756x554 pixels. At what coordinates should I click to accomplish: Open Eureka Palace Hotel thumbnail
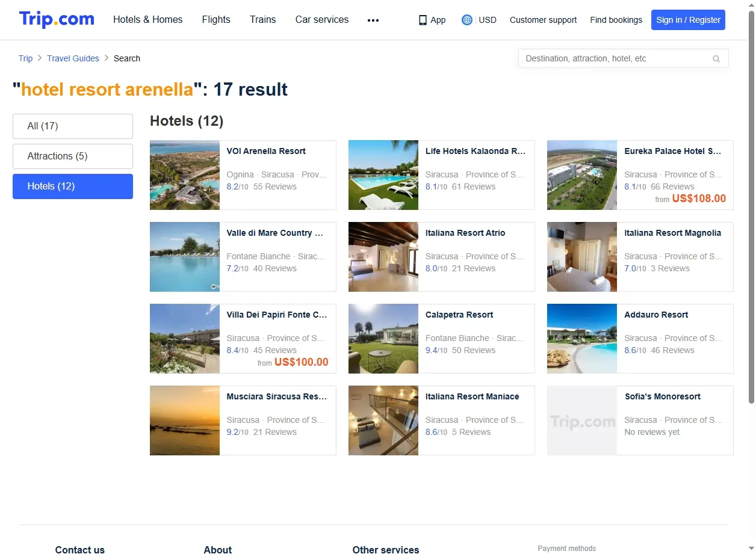click(582, 175)
